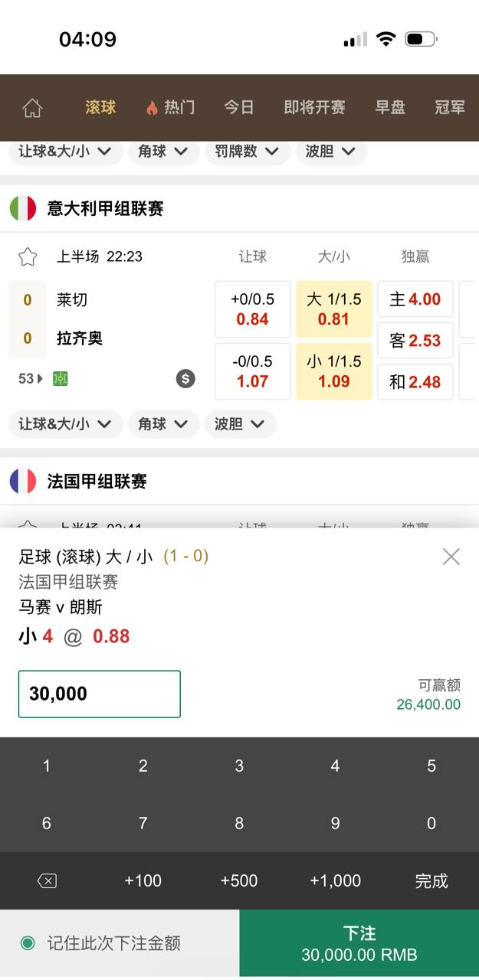479x980 pixels.
Task: Expand 让球&大/小 dropdown under Lecce match
Action: (x=65, y=424)
